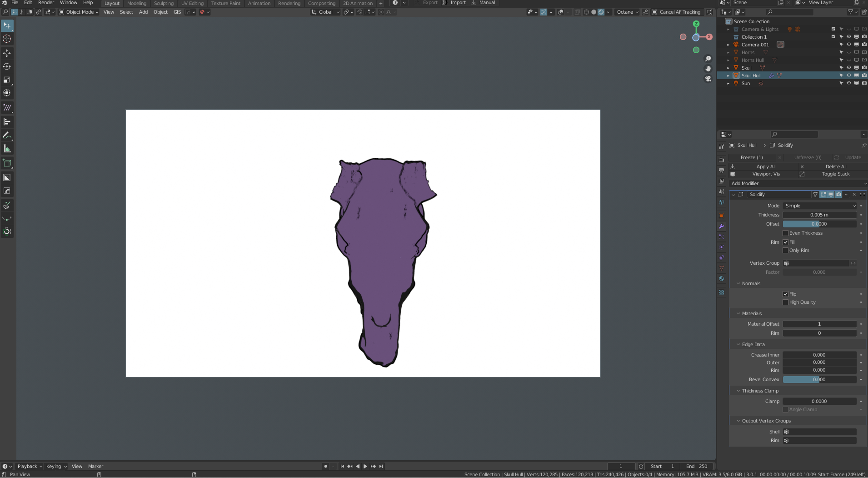
Task: Open the Modifier properties wrench tab
Action: point(722,226)
